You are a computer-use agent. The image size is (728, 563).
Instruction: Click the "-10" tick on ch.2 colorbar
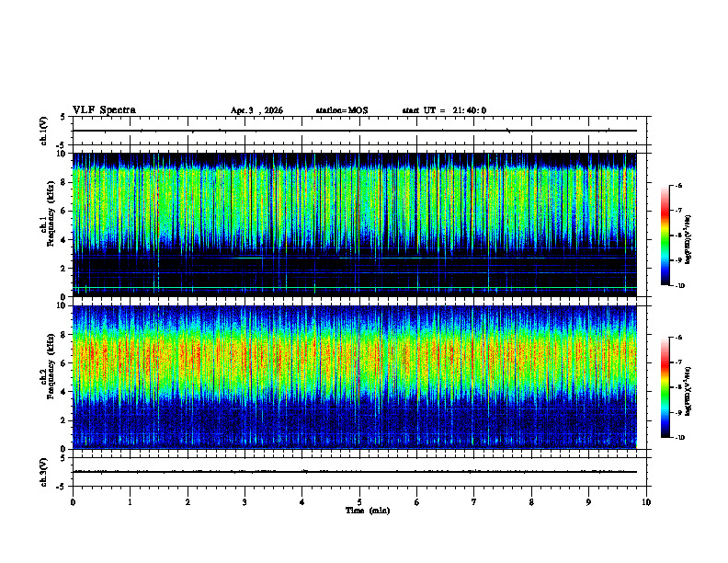680,437
